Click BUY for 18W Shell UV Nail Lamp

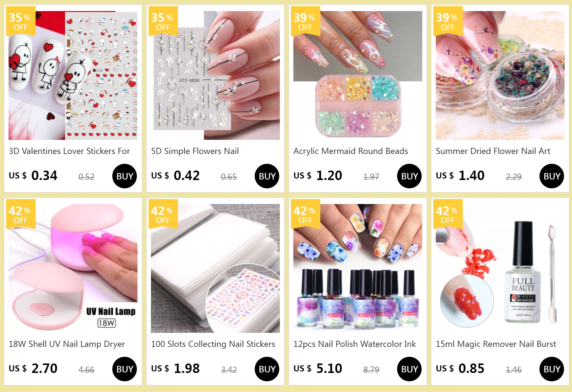click(x=125, y=369)
